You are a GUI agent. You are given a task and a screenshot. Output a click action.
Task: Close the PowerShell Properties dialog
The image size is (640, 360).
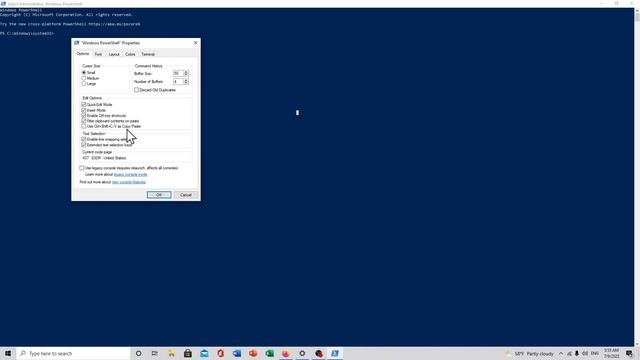[195, 43]
